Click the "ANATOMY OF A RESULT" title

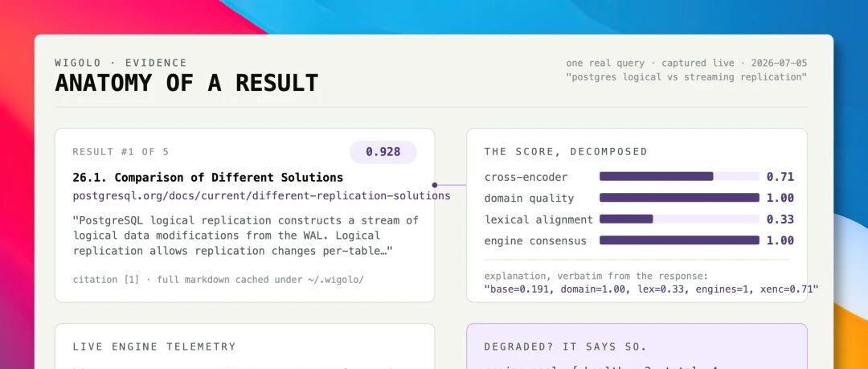(x=186, y=83)
